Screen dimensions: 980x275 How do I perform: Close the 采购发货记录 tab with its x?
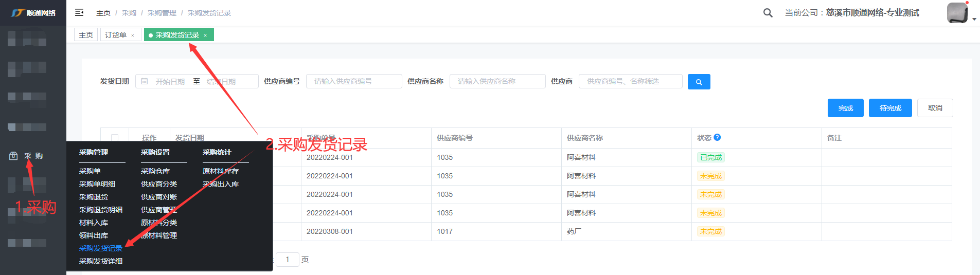pos(205,35)
